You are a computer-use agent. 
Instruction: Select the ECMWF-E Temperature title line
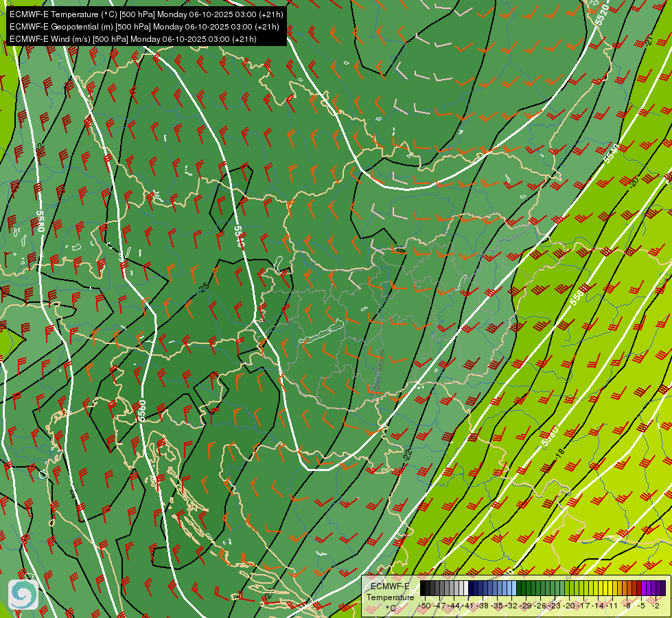pos(146,14)
